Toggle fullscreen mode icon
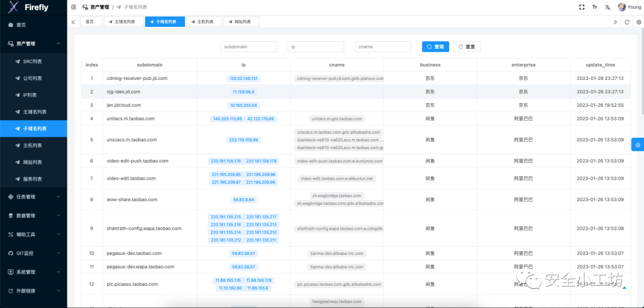 (x=581, y=7)
